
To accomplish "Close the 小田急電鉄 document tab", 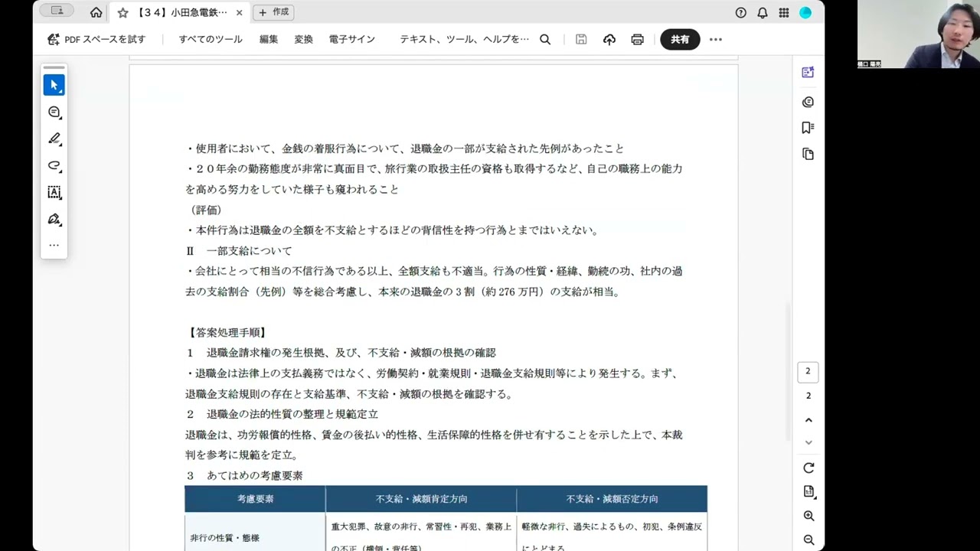I will click(239, 12).
